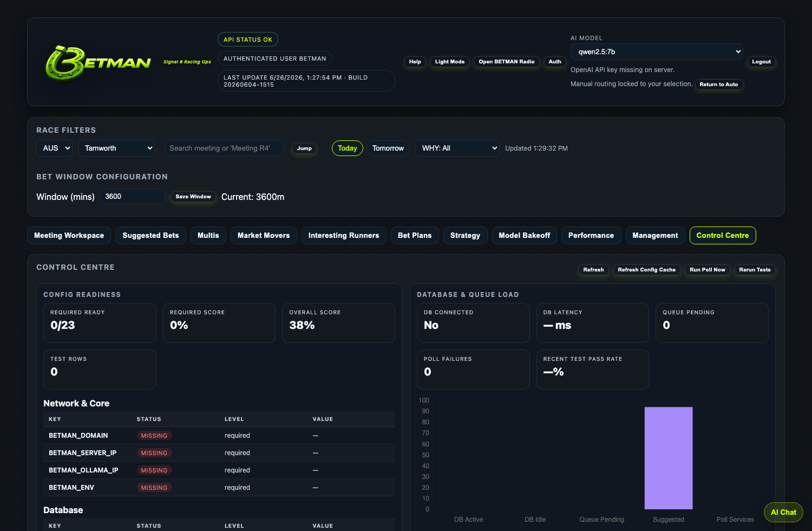
Task: Click the Recent Test Pass Rate card
Action: (x=593, y=370)
